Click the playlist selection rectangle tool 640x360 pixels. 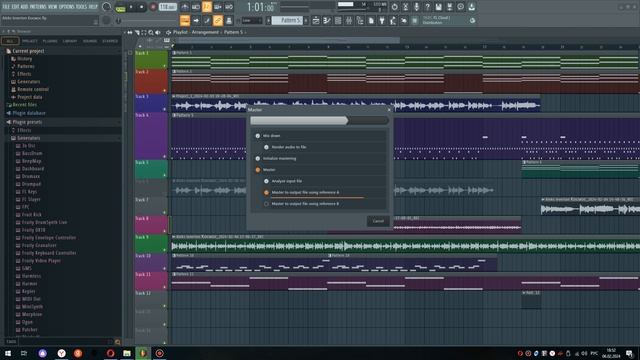tap(144, 32)
